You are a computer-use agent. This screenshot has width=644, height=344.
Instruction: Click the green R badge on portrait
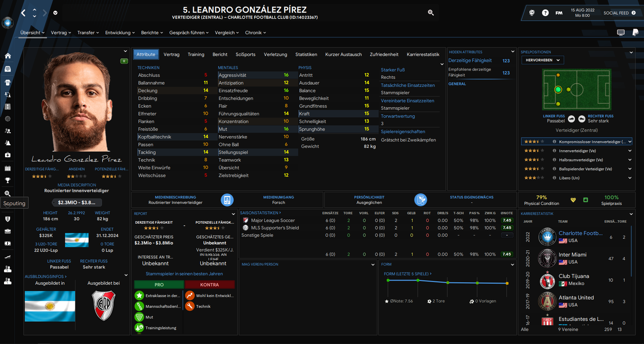point(123,61)
